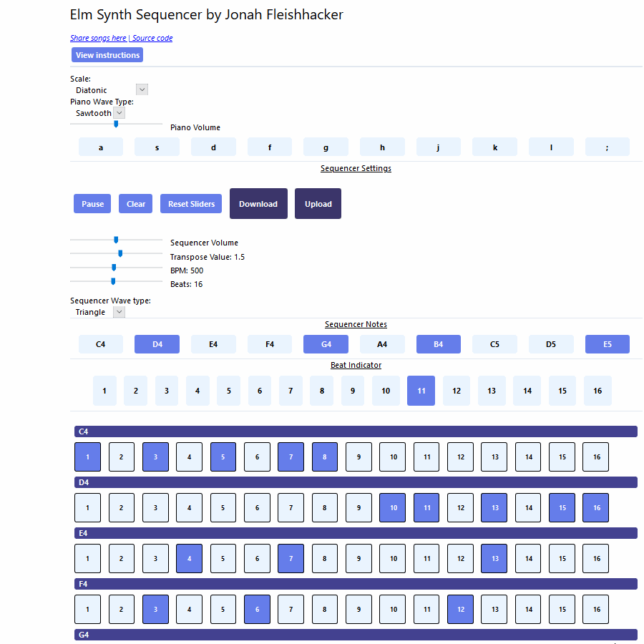Image resolution: width=644 pixels, height=644 pixels.
Task: Play the piano key labeled g
Action: coord(326,147)
